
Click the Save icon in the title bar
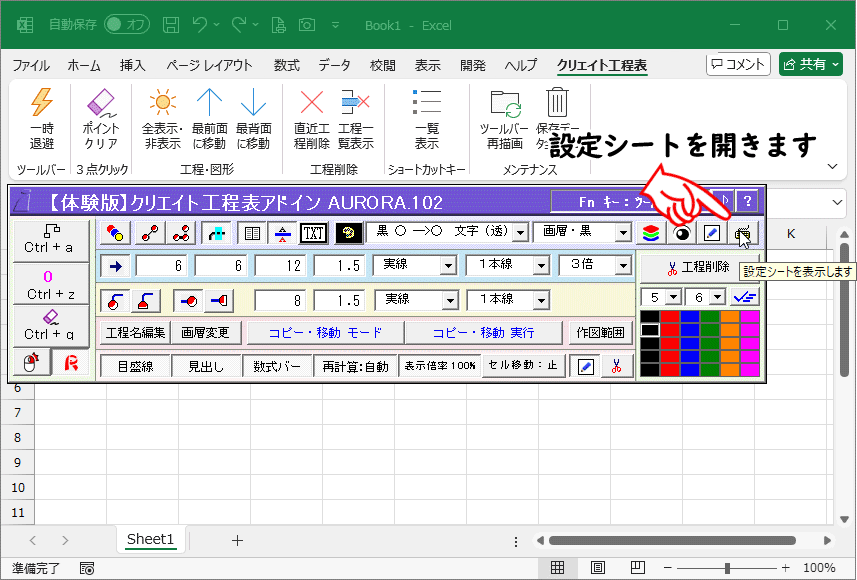[171, 25]
